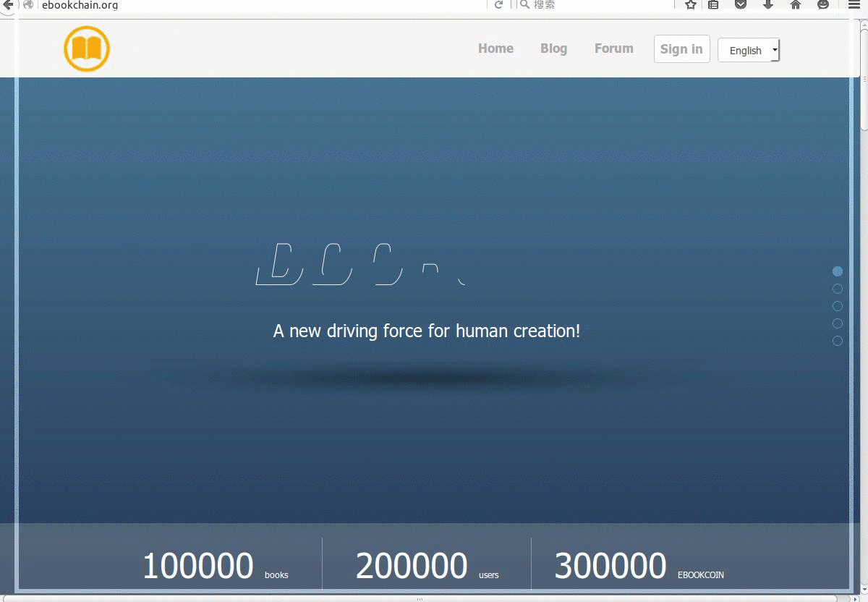Reload the page with the refresh icon
Screen dimensions: 868x602
[498, 4]
